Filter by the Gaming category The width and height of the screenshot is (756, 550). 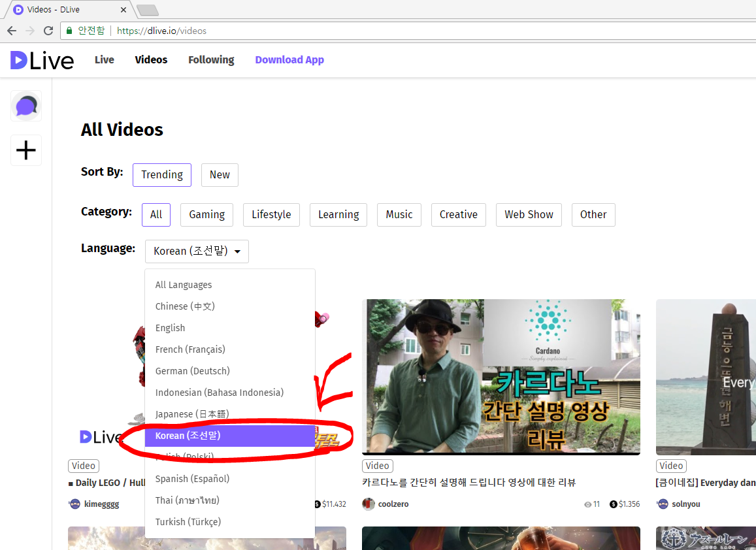pyautogui.click(x=207, y=215)
